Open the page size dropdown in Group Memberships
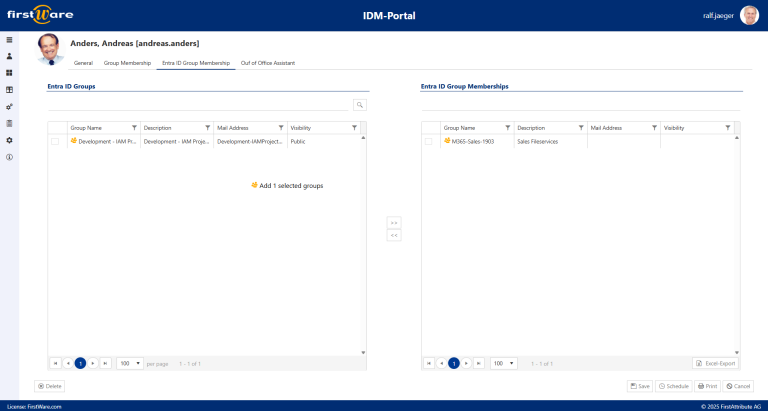768x411 pixels. 504,363
